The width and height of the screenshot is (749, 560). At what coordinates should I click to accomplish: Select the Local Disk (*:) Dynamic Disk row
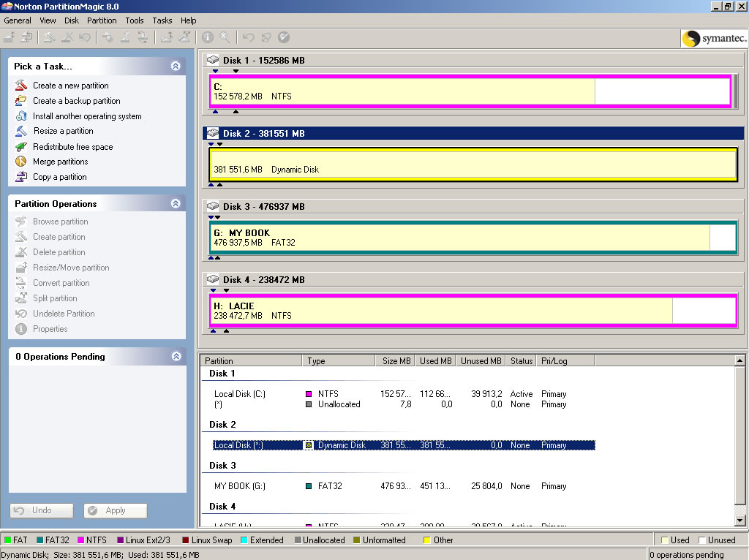tap(404, 445)
